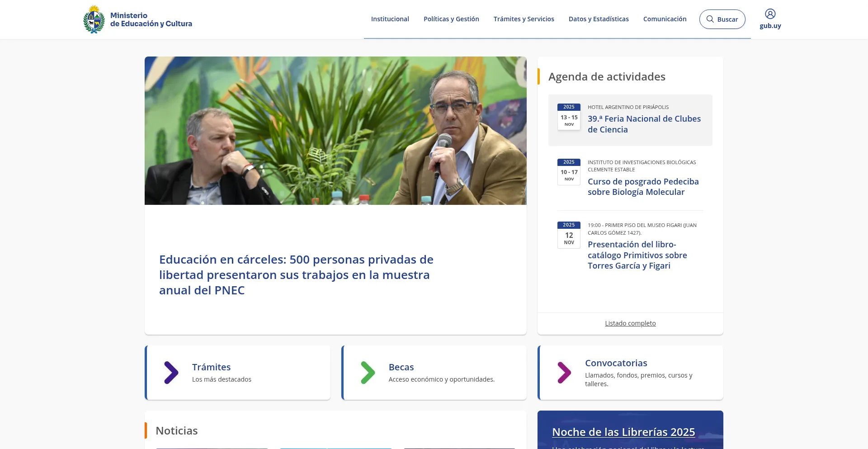Screen dimensions: 868x449
Task: Open the Comunicación menu
Action: tap(665, 19)
